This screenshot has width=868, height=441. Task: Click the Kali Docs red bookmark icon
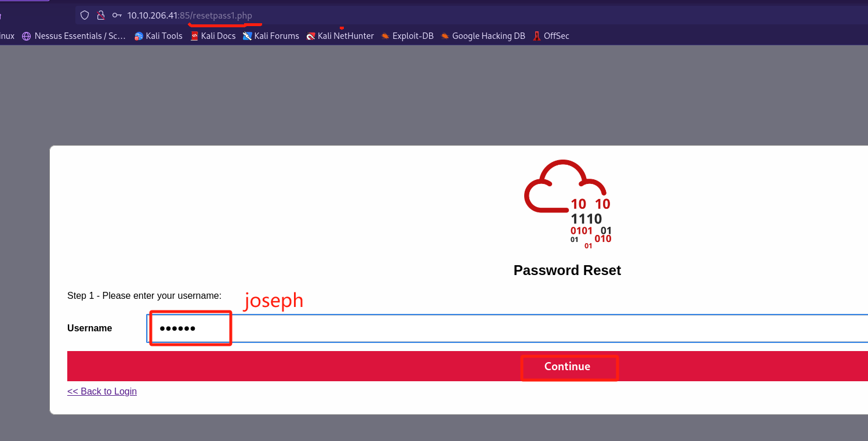pos(195,36)
